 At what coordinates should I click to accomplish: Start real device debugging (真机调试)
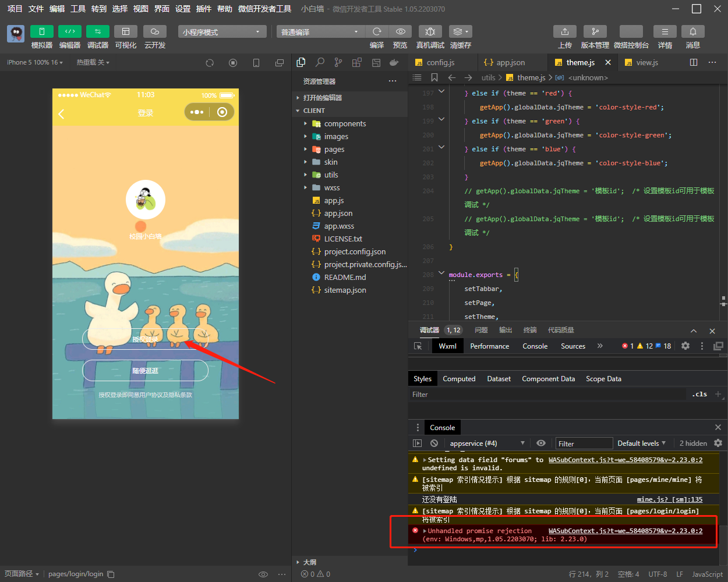[x=430, y=31]
